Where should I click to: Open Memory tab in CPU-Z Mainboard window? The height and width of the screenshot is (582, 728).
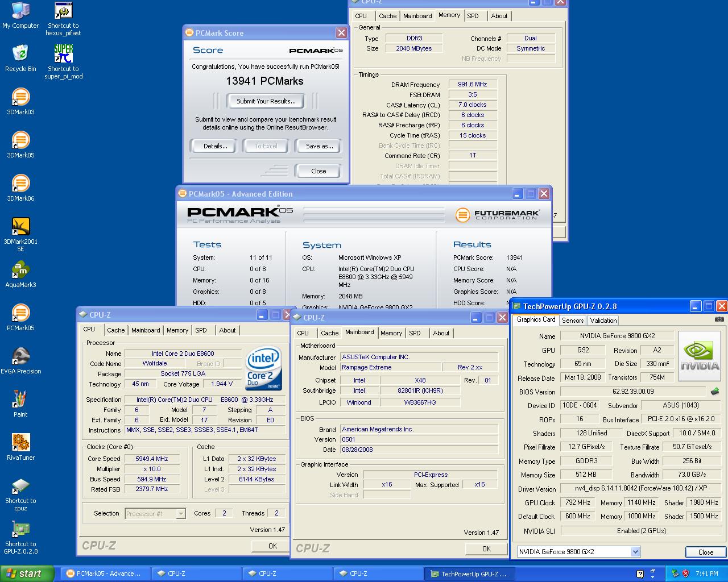(391, 333)
